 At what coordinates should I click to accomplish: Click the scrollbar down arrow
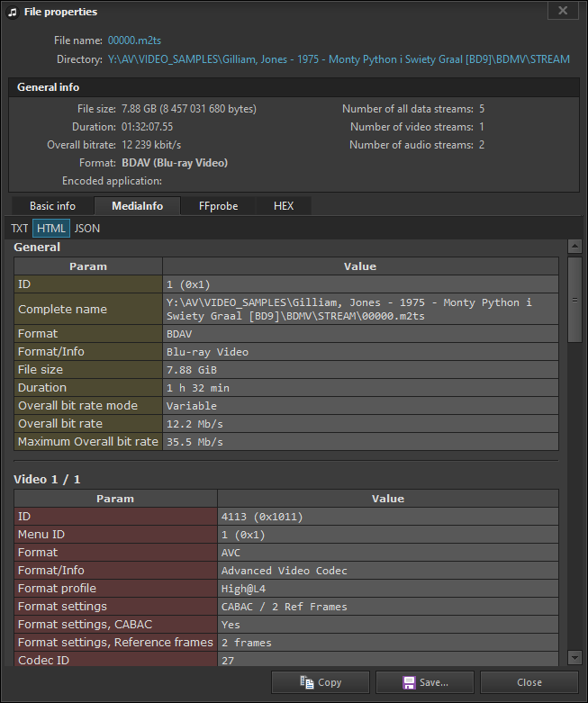[574, 658]
